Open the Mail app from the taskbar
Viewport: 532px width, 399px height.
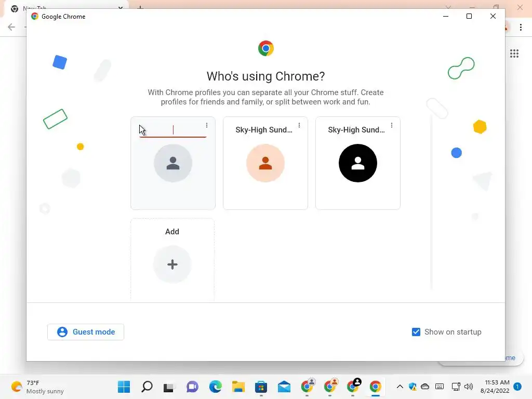pyautogui.click(x=284, y=387)
